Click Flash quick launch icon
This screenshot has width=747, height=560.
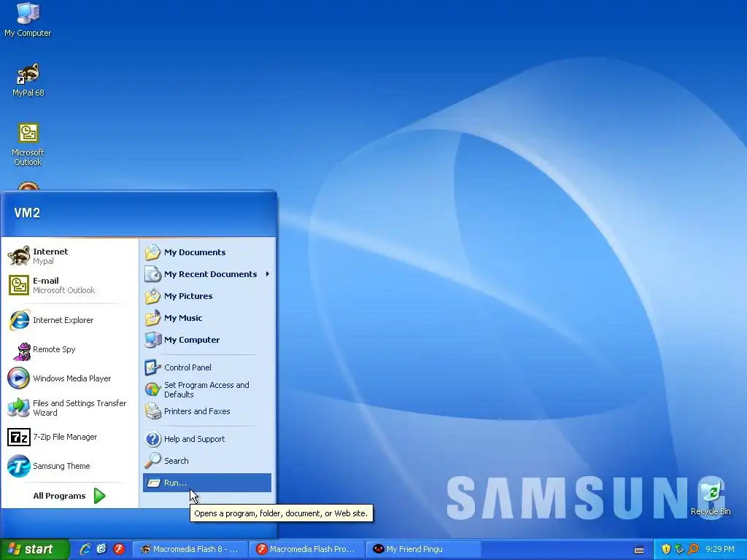[119, 549]
